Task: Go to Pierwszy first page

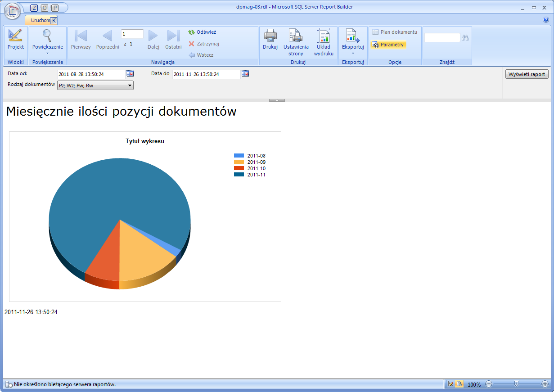Action: (81, 40)
